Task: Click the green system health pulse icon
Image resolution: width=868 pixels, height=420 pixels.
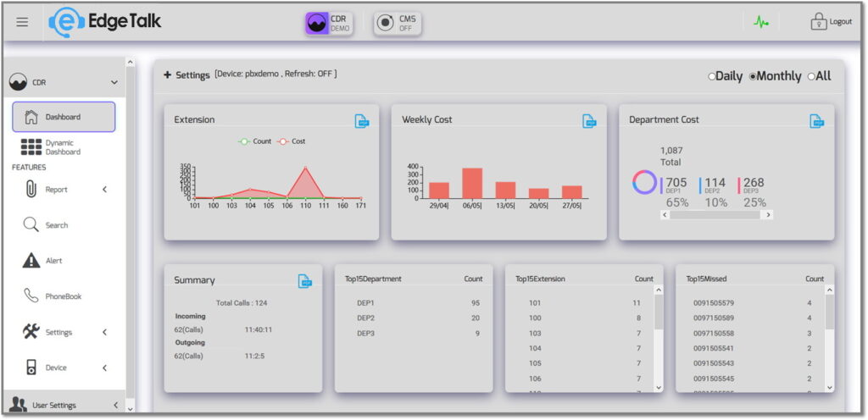Action: (760, 23)
